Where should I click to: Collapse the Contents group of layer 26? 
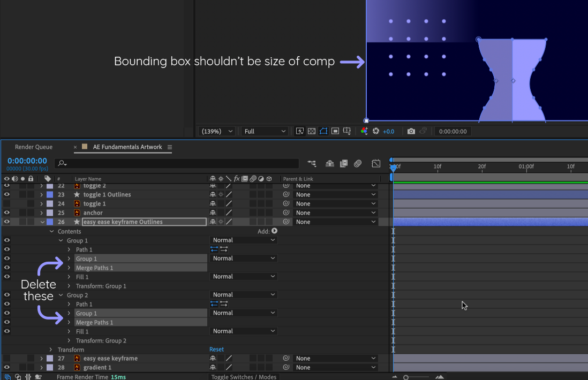(x=51, y=231)
